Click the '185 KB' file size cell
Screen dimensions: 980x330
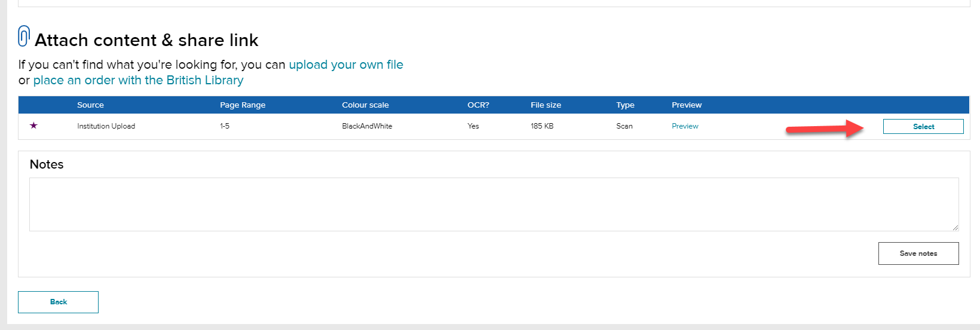pos(542,126)
